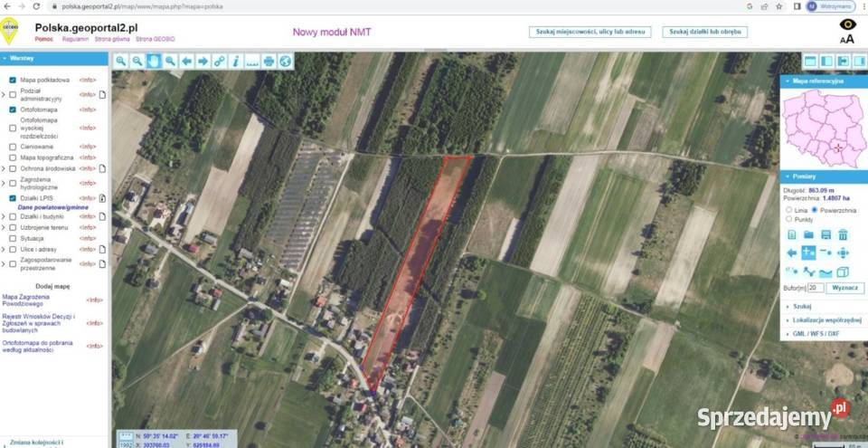Click the remove point minus icon
The width and height of the screenshot is (868, 448).
(x=826, y=253)
